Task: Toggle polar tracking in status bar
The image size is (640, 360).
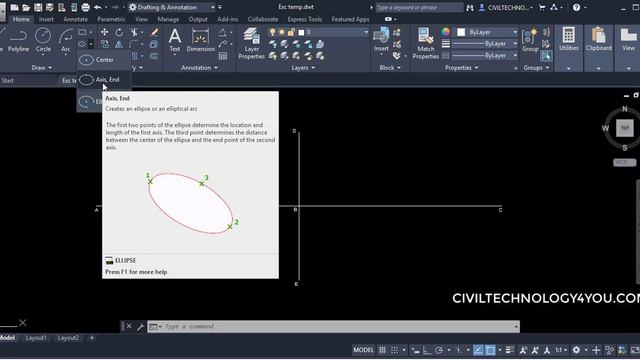Action: tap(439, 350)
